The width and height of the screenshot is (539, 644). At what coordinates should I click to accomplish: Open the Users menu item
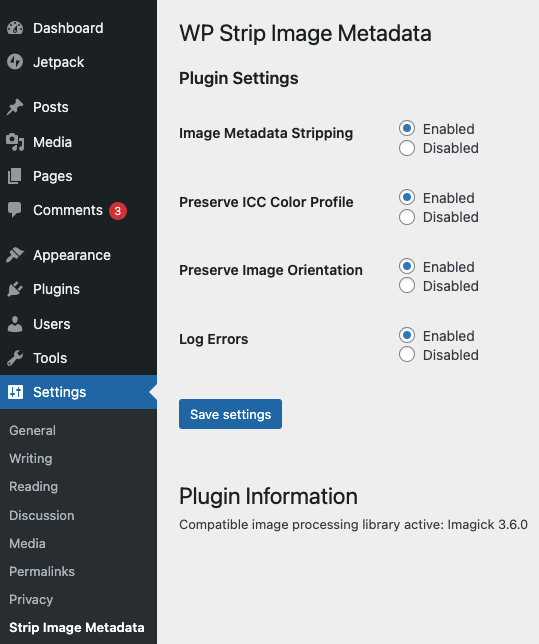click(x=52, y=324)
